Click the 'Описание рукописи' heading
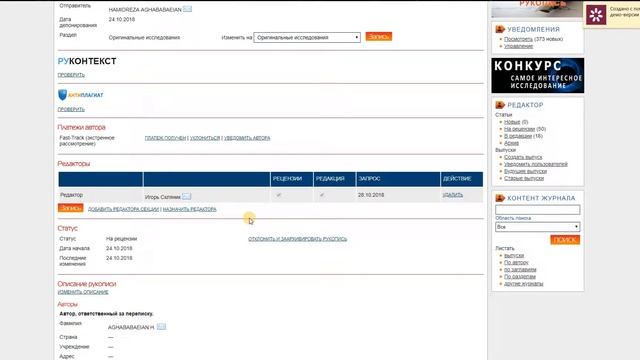 click(x=87, y=284)
